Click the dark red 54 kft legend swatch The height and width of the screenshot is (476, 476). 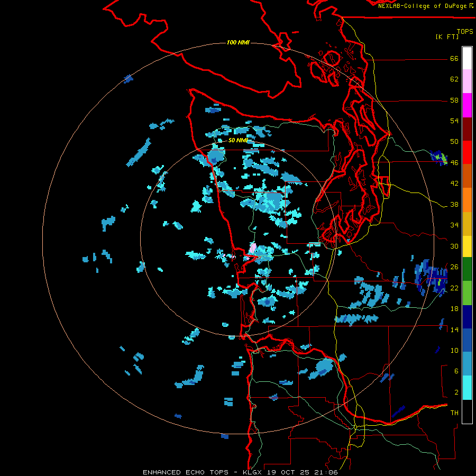(x=467, y=129)
